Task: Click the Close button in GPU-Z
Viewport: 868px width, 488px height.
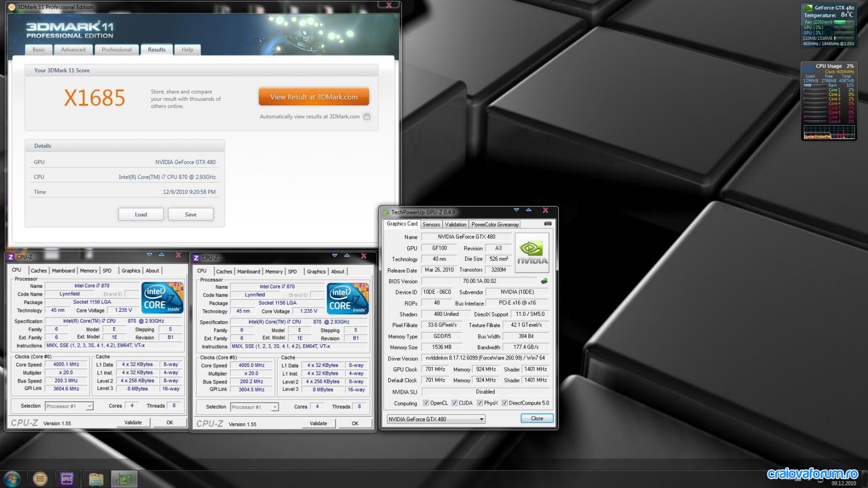Action: 537,418
